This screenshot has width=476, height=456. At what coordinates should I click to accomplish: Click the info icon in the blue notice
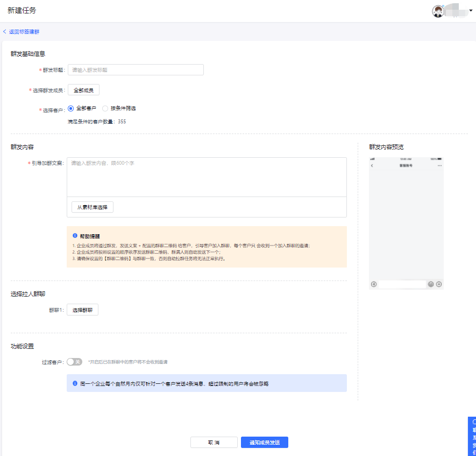(75, 383)
